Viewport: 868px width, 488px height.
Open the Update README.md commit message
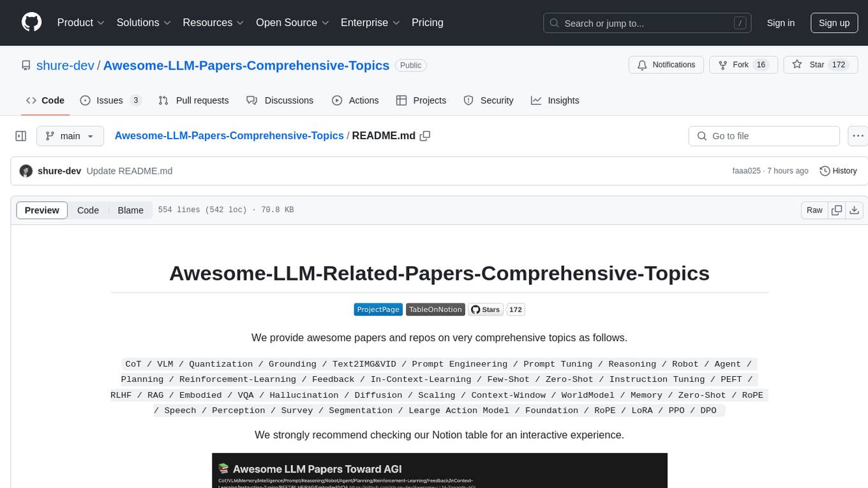point(130,171)
